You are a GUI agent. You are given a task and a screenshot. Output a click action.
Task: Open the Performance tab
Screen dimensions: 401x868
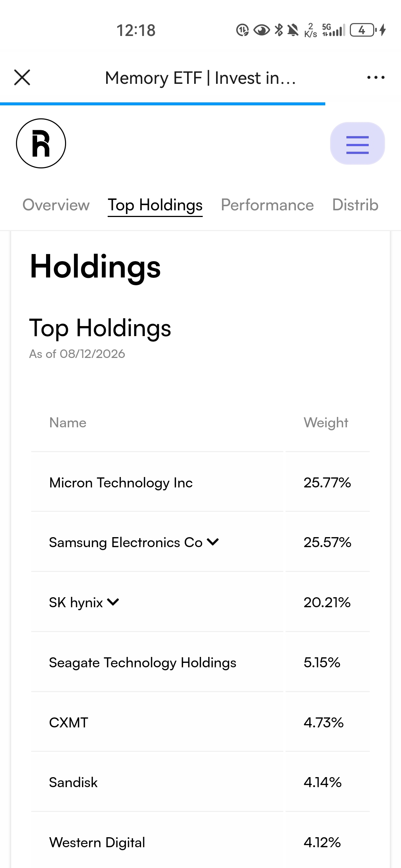click(267, 205)
